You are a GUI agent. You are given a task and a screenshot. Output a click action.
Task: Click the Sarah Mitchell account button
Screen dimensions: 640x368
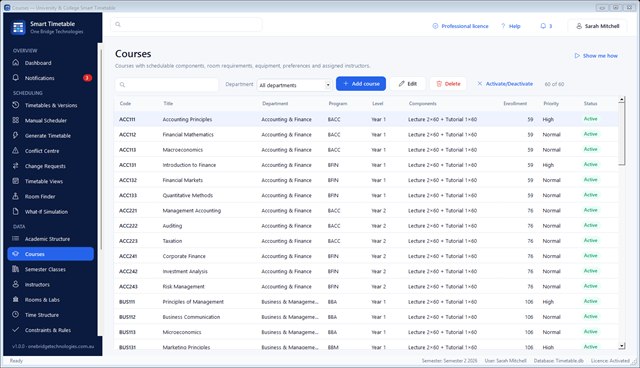pyautogui.click(x=597, y=26)
